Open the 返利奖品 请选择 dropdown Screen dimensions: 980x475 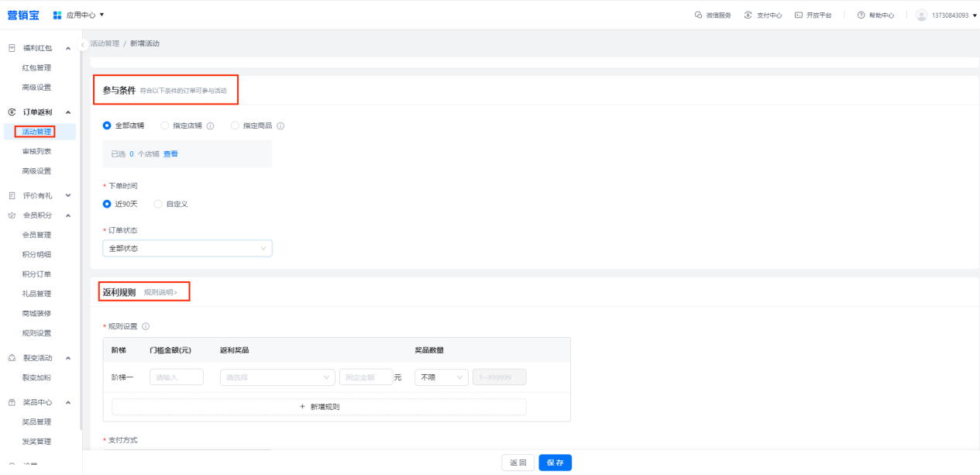(277, 377)
